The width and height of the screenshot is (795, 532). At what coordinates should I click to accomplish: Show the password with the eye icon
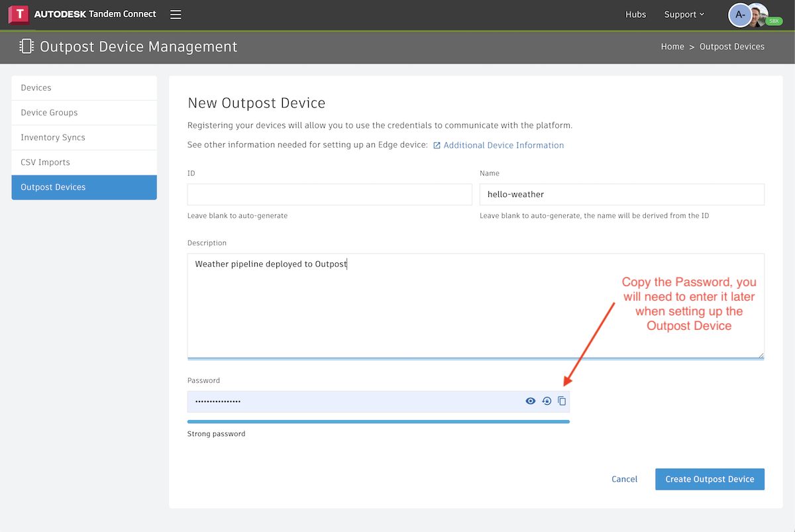[x=530, y=401]
